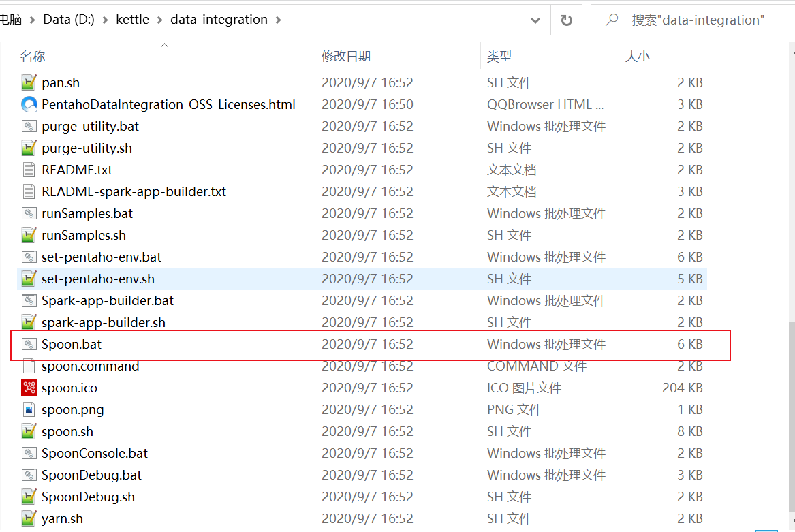795x532 pixels.
Task: Expand the chevron after kettle breadcrumb
Action: (x=159, y=20)
